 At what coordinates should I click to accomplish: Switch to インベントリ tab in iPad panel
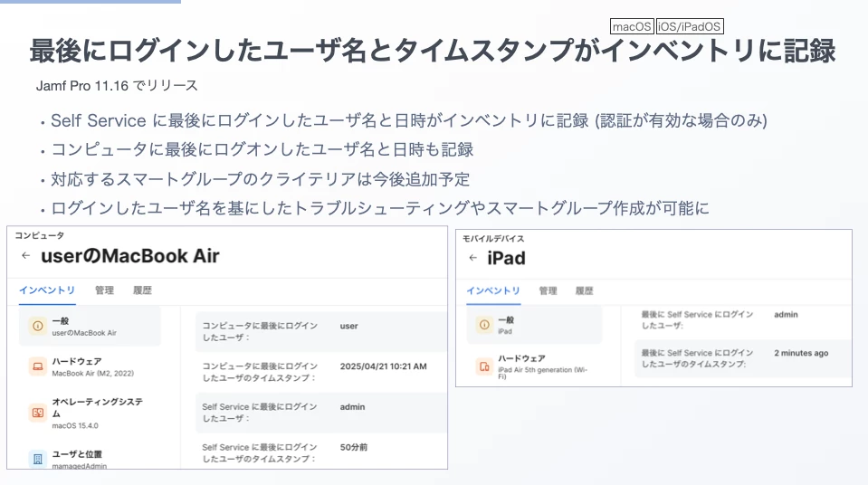point(493,290)
